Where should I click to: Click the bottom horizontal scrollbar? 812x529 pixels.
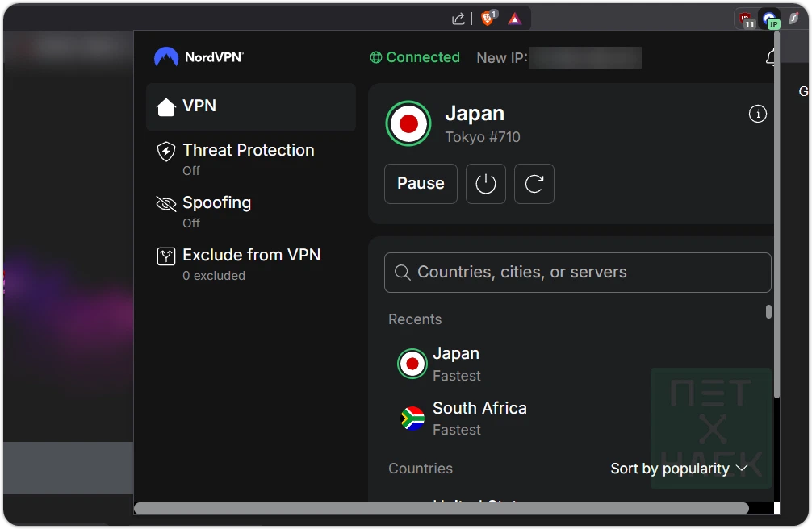coord(444,508)
